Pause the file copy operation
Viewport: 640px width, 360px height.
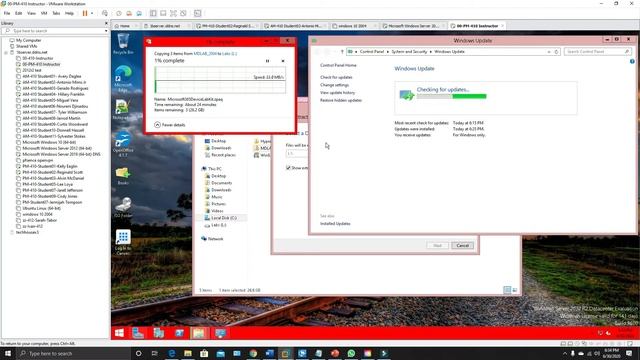[267, 61]
